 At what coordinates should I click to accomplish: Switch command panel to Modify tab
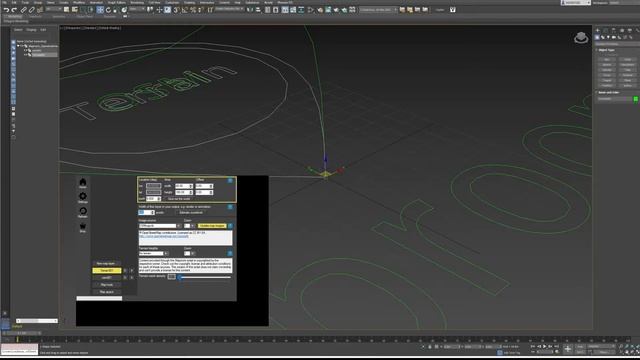coord(605,31)
